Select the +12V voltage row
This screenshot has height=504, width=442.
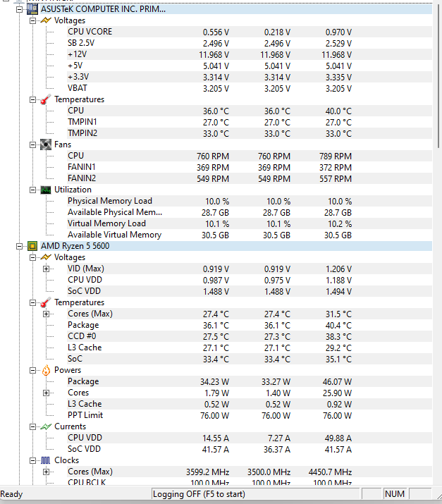click(249, 54)
